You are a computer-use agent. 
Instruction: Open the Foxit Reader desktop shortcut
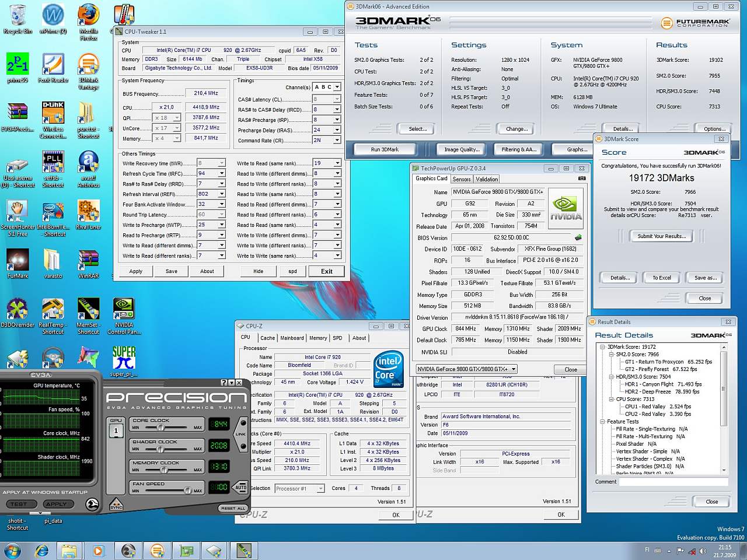[x=53, y=68]
